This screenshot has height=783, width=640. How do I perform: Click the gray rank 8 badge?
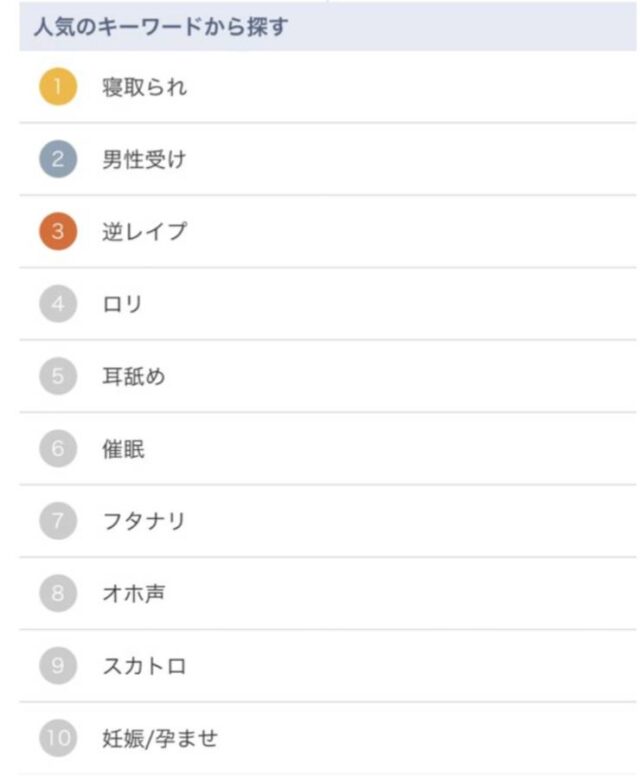pyautogui.click(x=58, y=594)
